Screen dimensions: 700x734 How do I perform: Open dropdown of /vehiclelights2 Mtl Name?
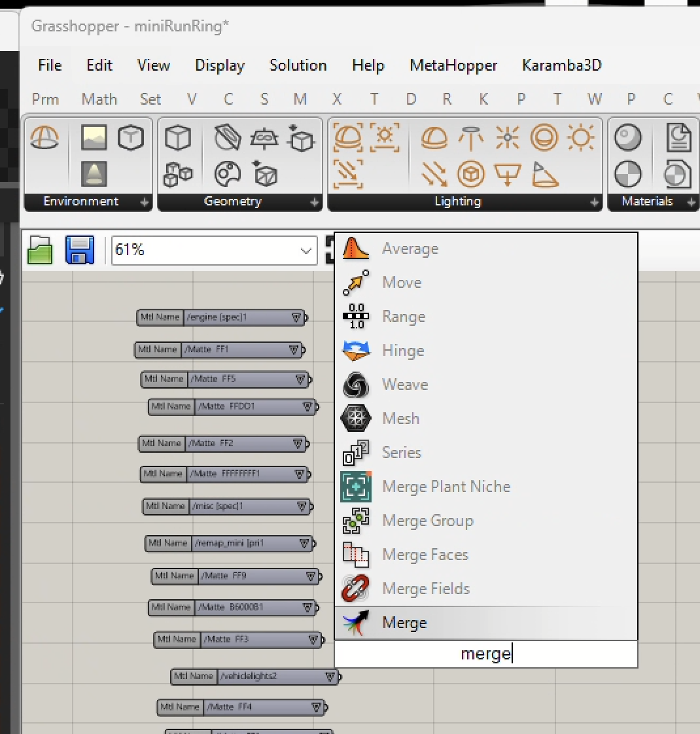(x=330, y=676)
